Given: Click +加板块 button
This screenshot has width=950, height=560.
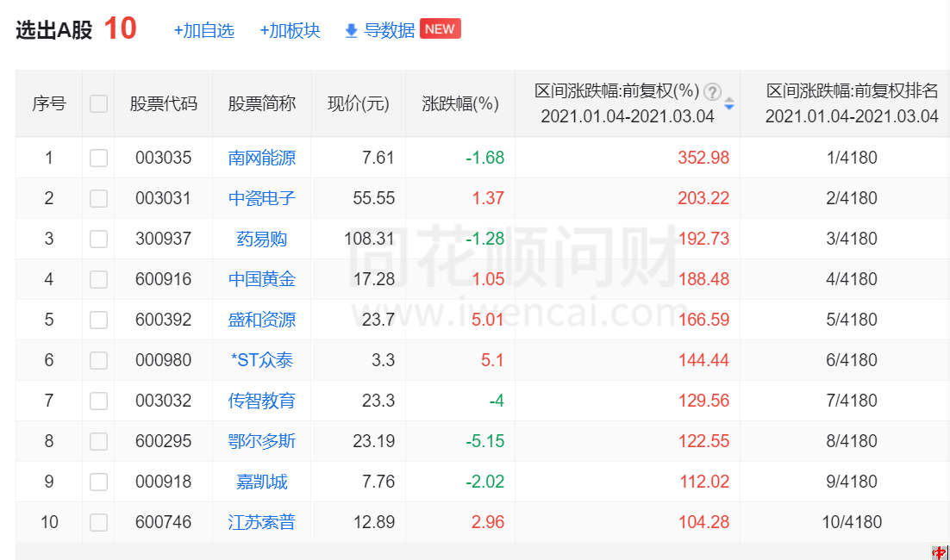Looking at the screenshot, I should [x=290, y=31].
